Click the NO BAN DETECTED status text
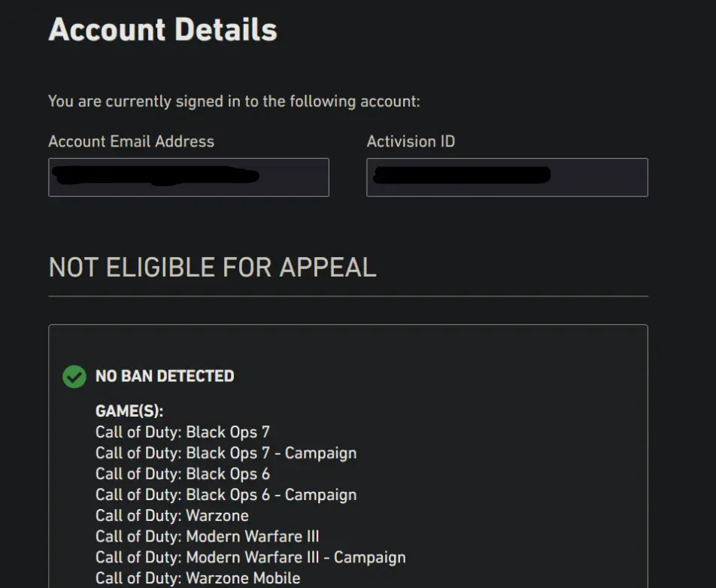This screenshot has height=588, width=716. pos(165,376)
